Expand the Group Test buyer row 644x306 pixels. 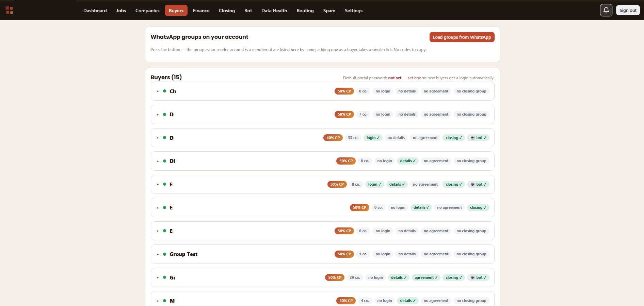click(x=158, y=254)
